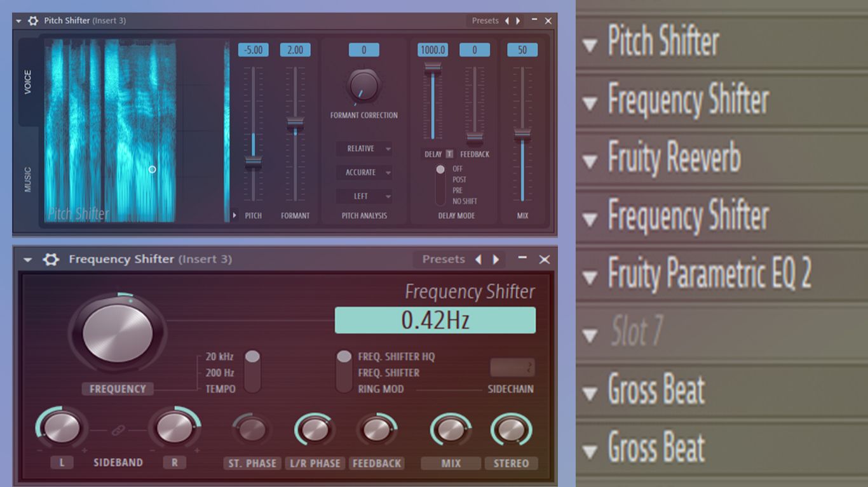The width and height of the screenshot is (868, 487).
Task: Click the large Frequency knob
Action: [x=118, y=333]
